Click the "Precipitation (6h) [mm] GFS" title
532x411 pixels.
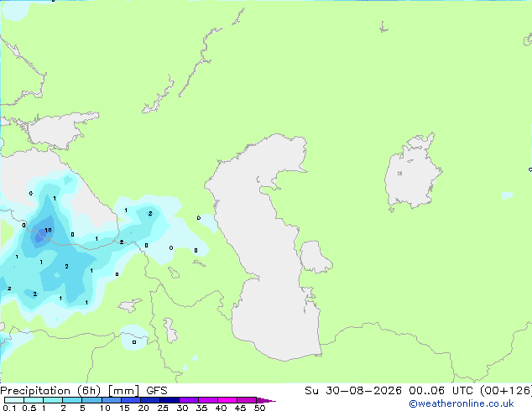pos(84,391)
